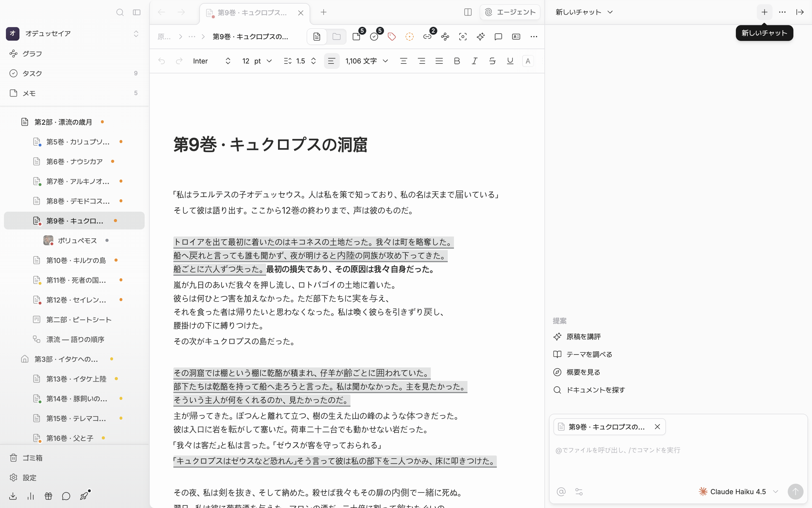Start a new chat with plus button
The image size is (812, 508).
point(764,12)
